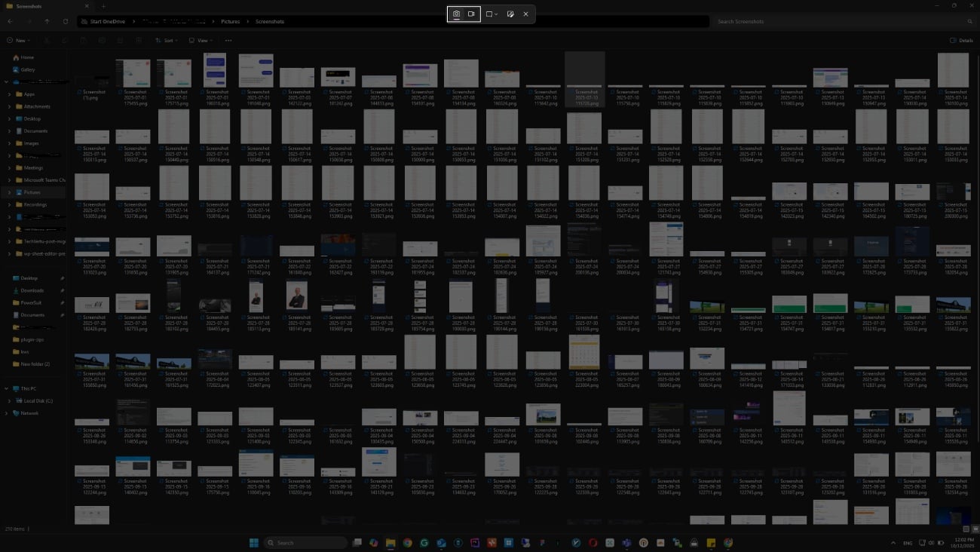The height and width of the screenshot is (552, 980).
Task: Select Gallery in the navigation pane
Action: pos(28,69)
